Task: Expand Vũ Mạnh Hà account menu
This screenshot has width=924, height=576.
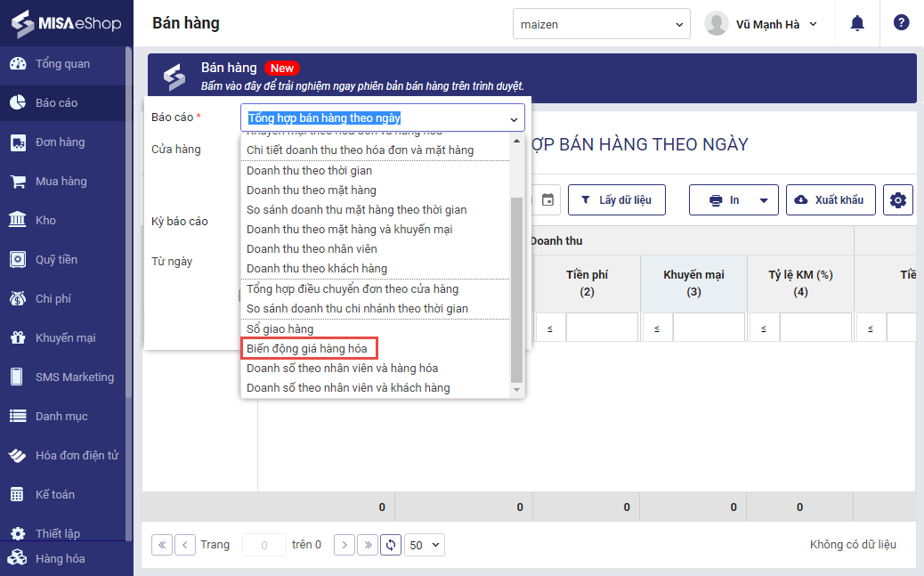Action: point(813,24)
